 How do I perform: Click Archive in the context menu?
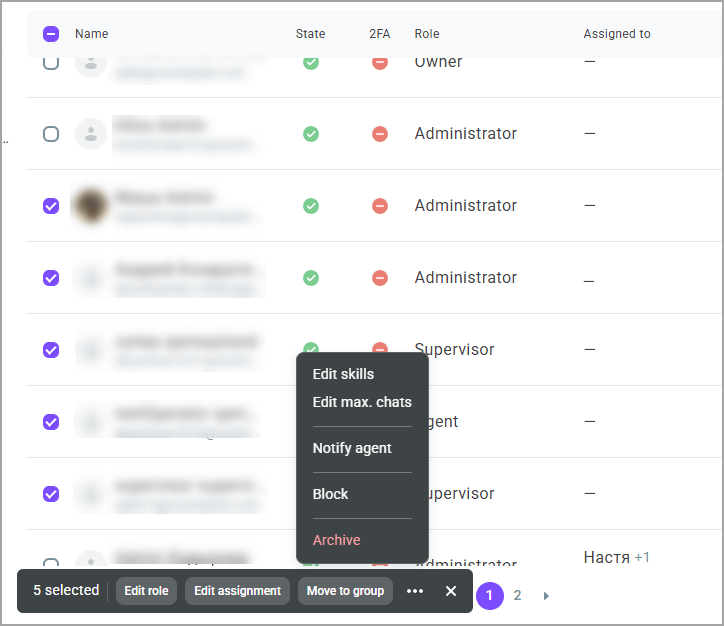[x=336, y=540]
